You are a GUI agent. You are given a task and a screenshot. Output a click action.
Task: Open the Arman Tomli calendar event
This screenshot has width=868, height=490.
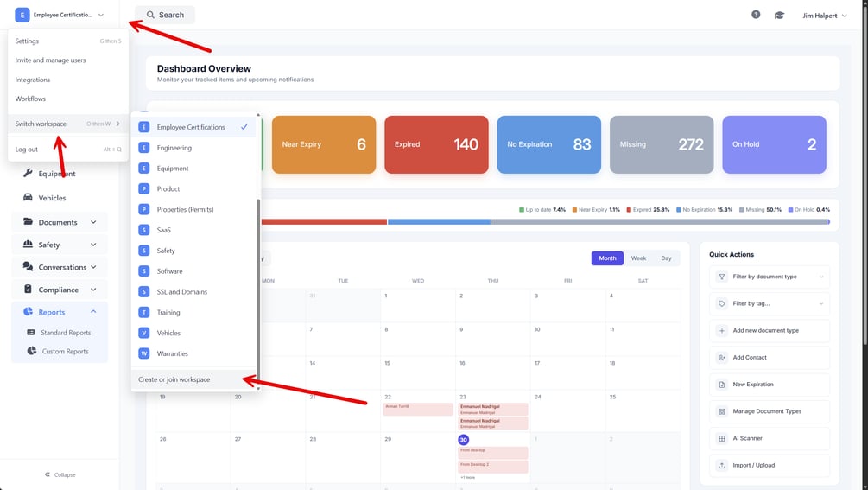click(x=418, y=409)
